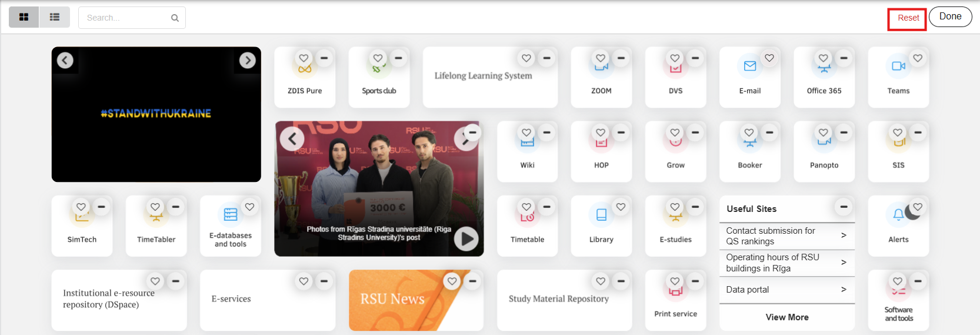Open the E-mail envelope icon
The width and height of the screenshot is (980, 335).
(749, 66)
